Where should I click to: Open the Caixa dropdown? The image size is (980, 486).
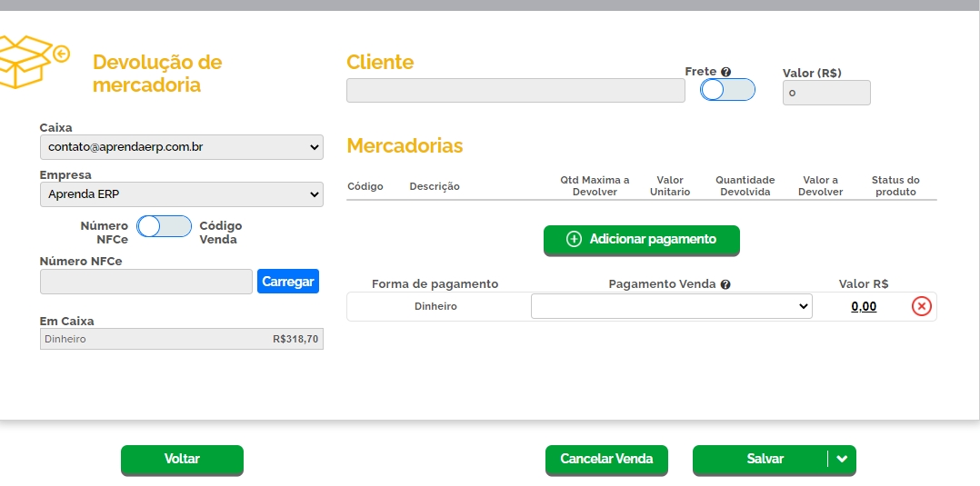[x=181, y=147]
